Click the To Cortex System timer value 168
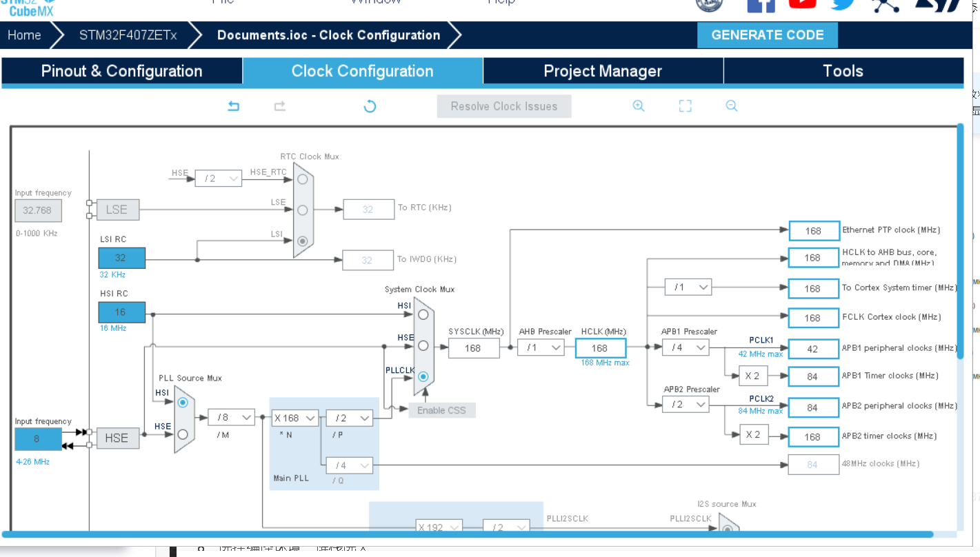Viewport: 980px width, 557px height. coord(812,288)
